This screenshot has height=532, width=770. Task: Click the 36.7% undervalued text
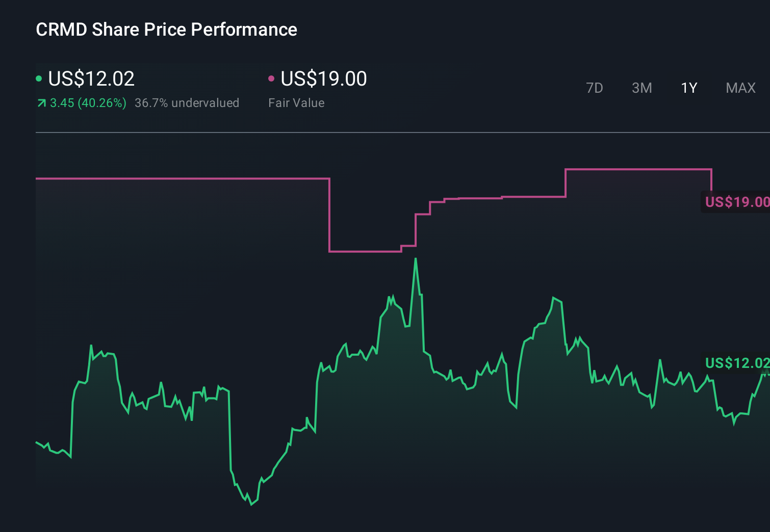187,102
